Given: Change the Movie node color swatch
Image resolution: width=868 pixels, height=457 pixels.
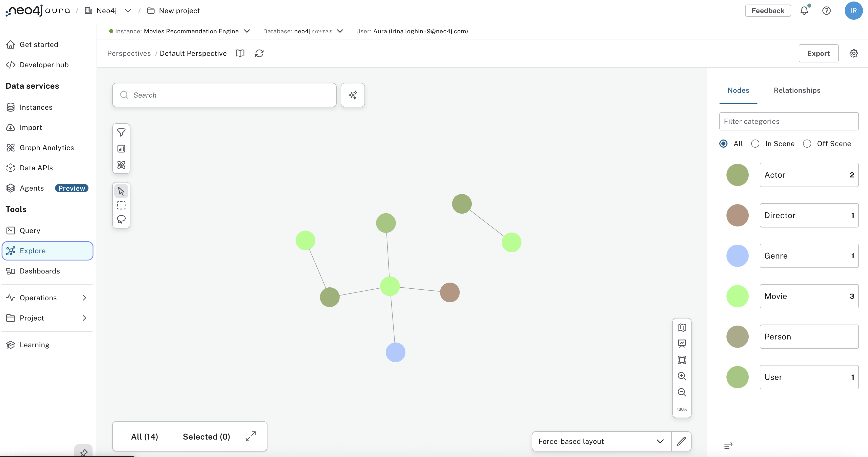Looking at the screenshot, I should pos(737,296).
